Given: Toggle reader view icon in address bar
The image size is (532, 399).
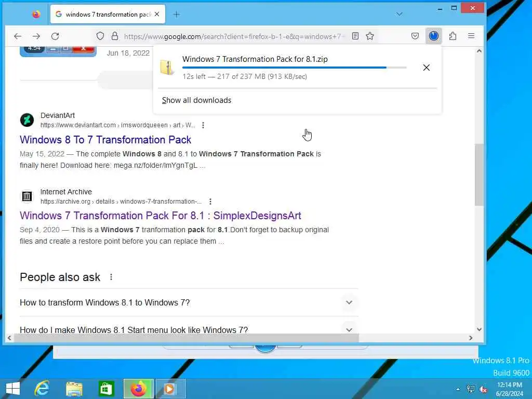Looking at the screenshot, I should (355, 36).
